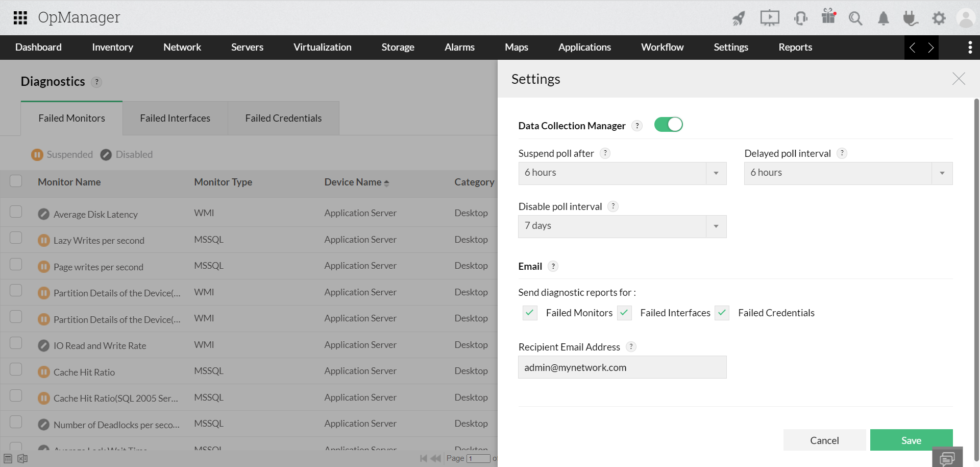Open the gift box announcements icon
Screen dimensions: 980x467
(x=828, y=17)
